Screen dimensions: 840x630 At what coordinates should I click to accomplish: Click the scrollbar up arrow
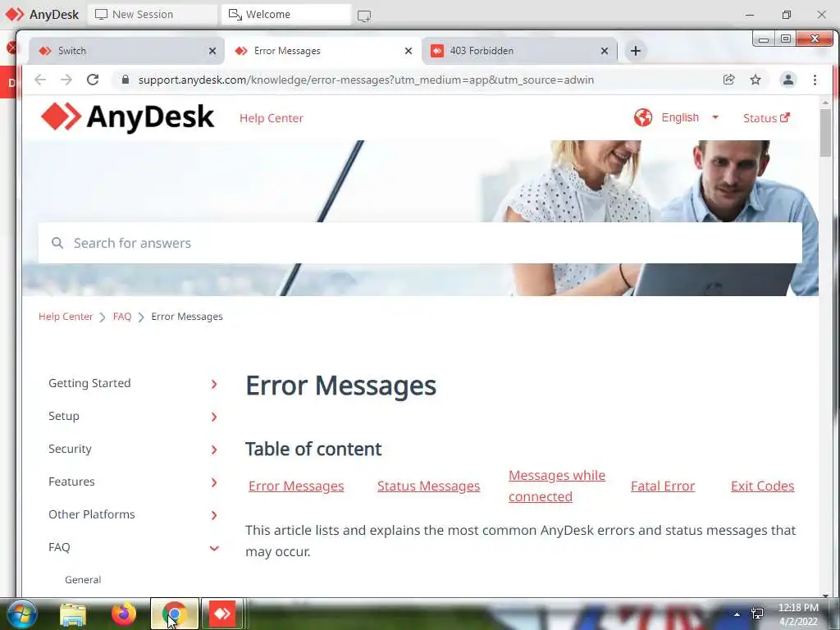click(x=825, y=102)
